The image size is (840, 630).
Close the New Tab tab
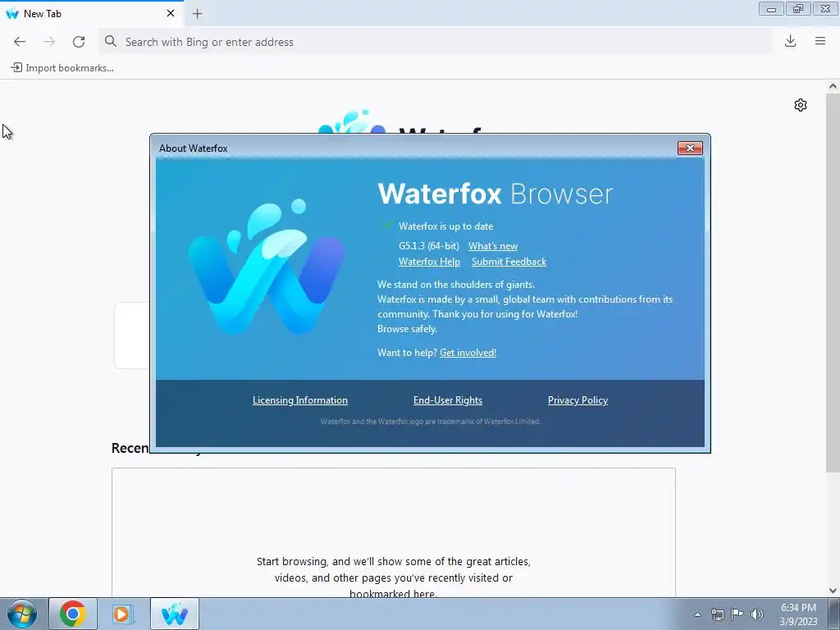point(171,13)
